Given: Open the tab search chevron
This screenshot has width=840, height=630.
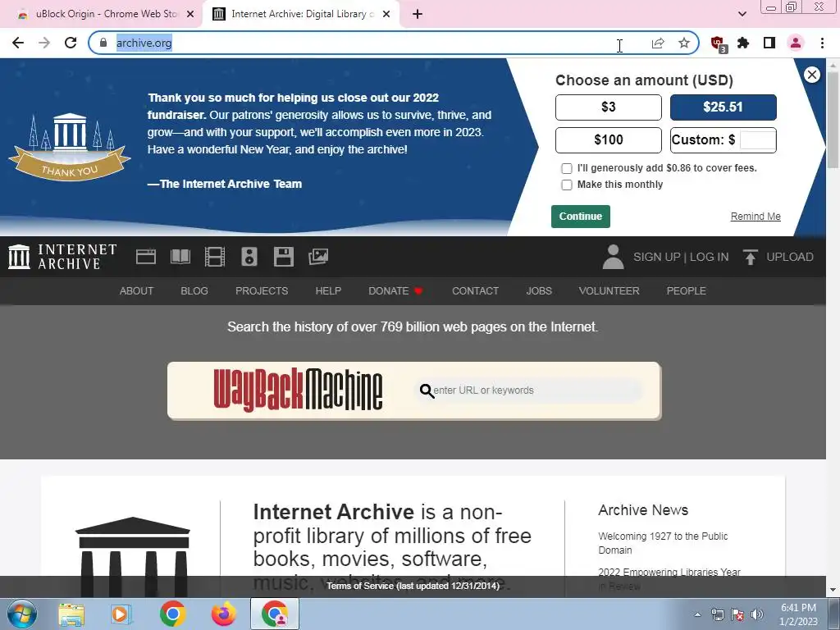Looking at the screenshot, I should [742, 14].
